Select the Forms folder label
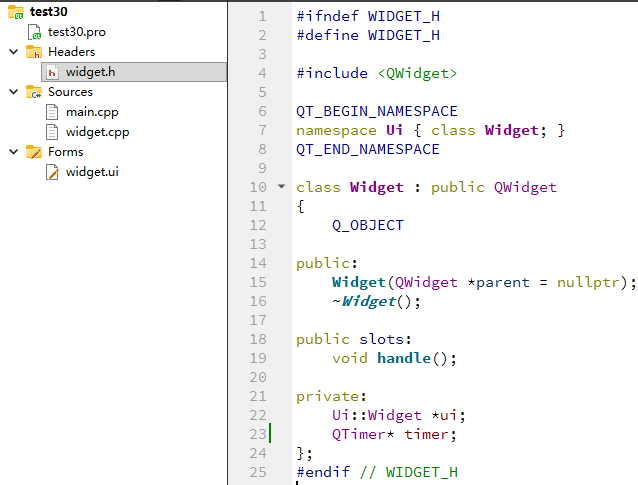The width and height of the screenshot is (638, 485). click(x=66, y=152)
